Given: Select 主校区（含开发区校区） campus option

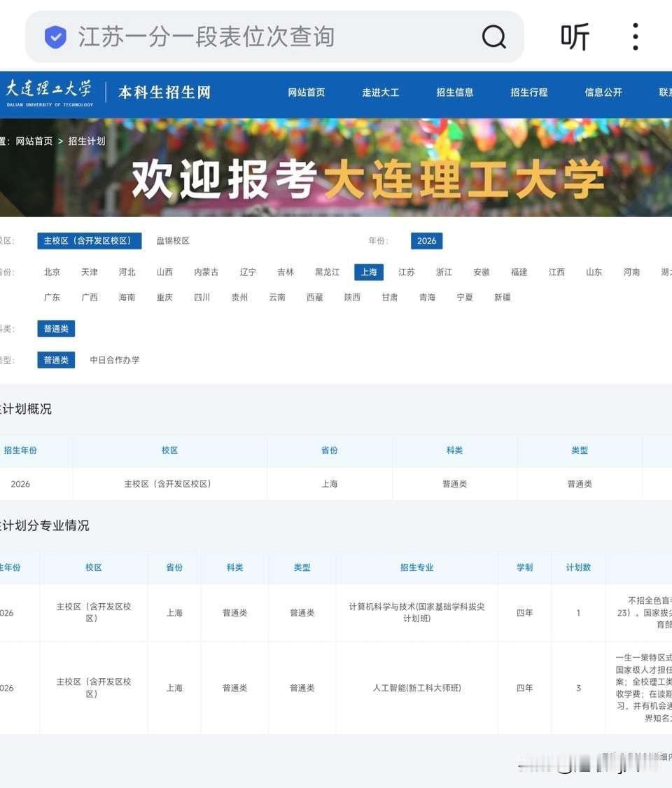Looking at the screenshot, I should [x=90, y=241].
